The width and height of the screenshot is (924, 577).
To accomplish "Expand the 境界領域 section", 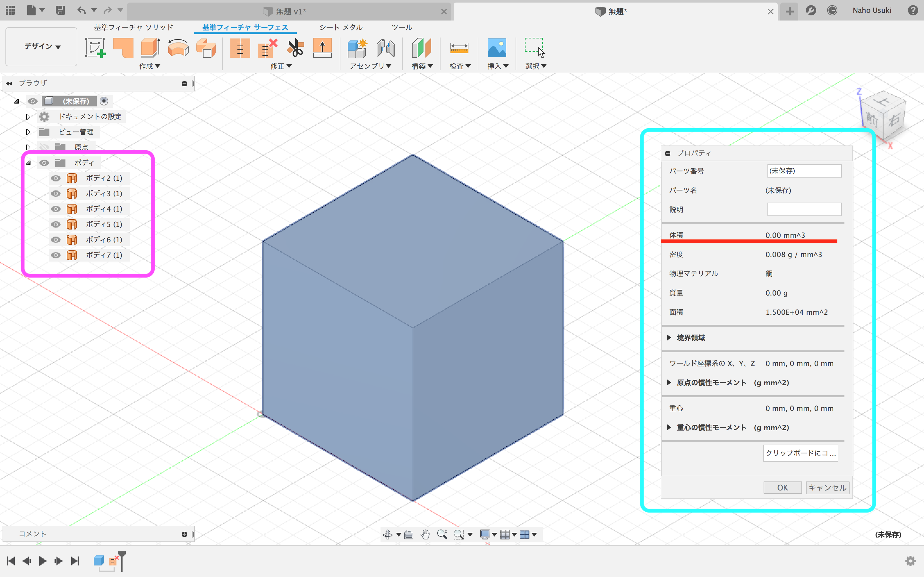I will tap(669, 338).
